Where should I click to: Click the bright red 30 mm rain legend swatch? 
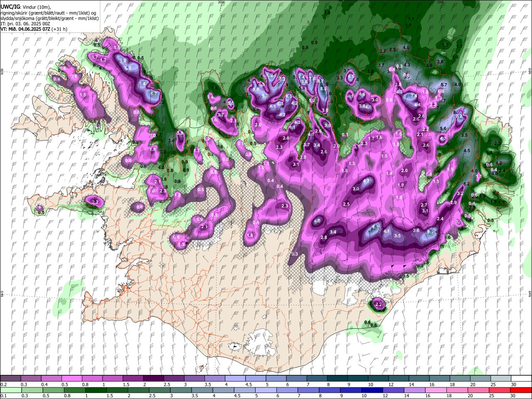(x=520, y=390)
